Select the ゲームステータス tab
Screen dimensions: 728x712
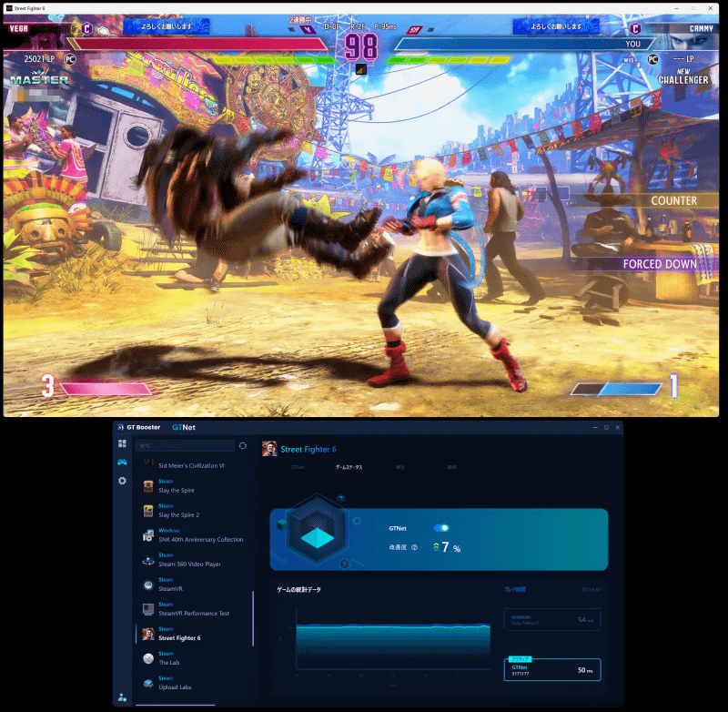click(x=349, y=467)
